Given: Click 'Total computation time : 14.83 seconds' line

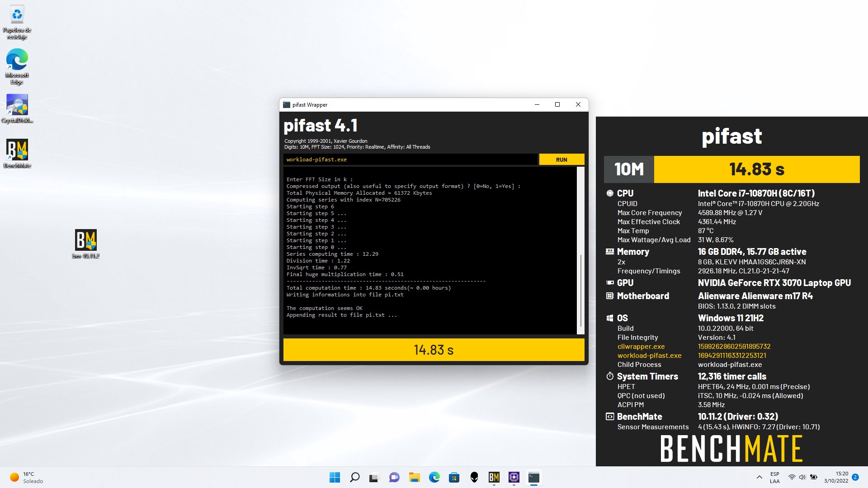Looking at the screenshot, I should (368, 288).
